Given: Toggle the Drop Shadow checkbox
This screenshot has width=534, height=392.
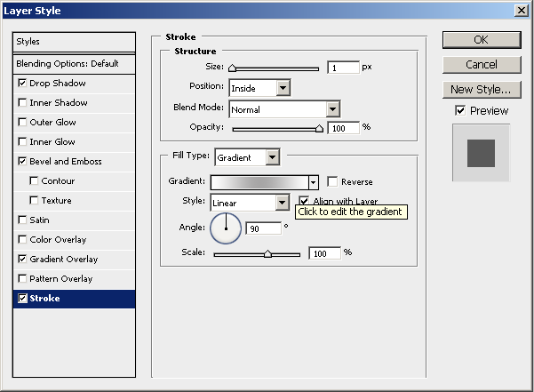Looking at the screenshot, I should tap(22, 84).
